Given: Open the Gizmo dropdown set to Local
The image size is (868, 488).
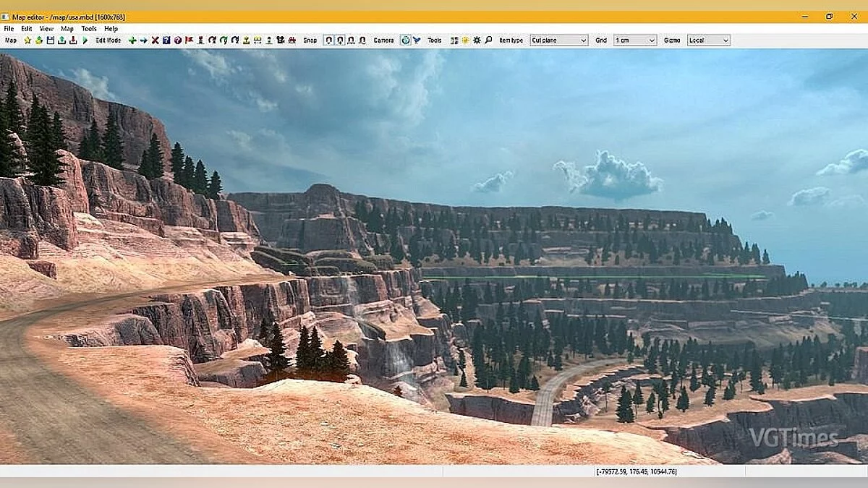Looking at the screenshot, I should tap(708, 40).
